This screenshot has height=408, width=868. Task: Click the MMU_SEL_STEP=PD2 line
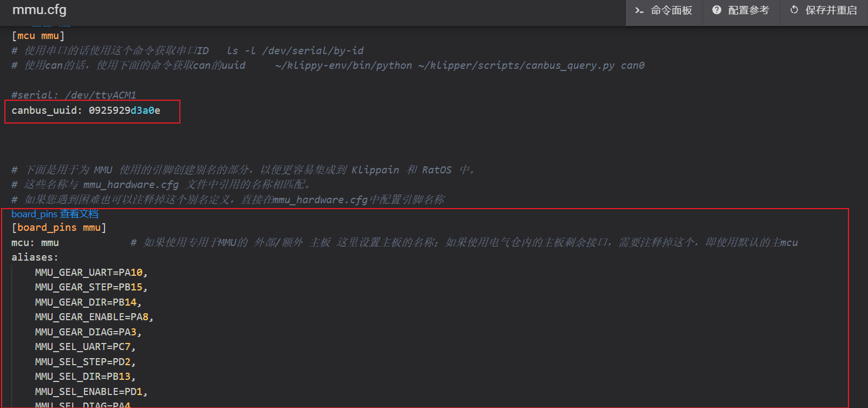[x=85, y=362]
